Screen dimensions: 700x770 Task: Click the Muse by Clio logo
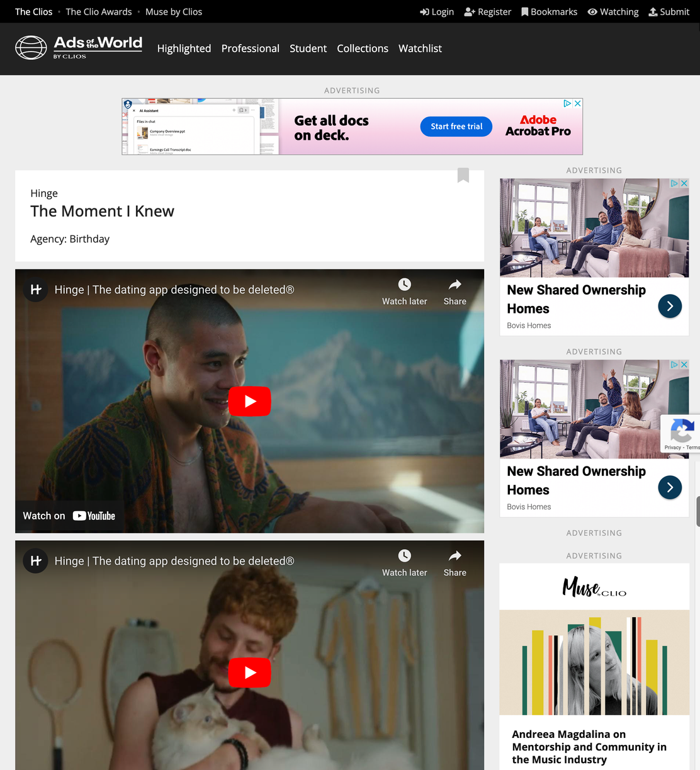594,587
